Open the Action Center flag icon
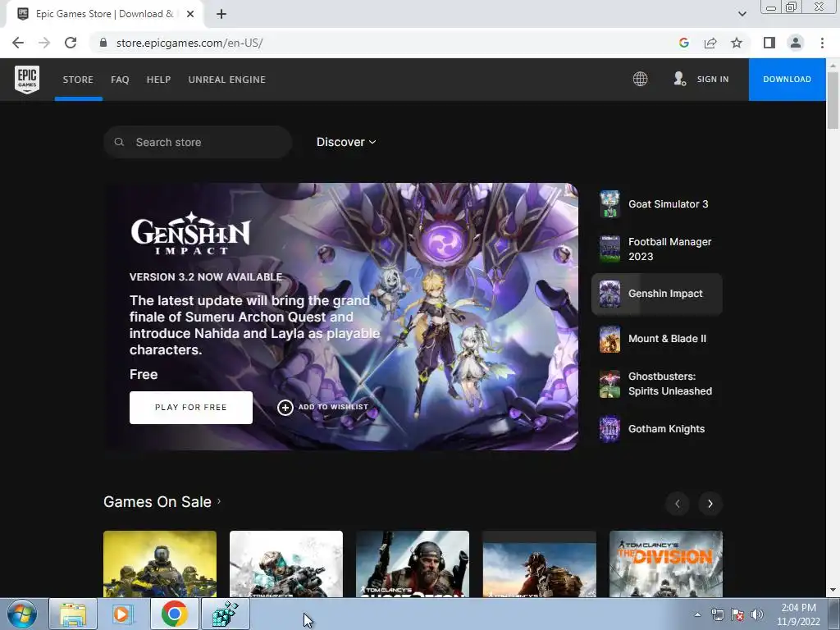This screenshot has height=630, width=840. pyautogui.click(x=737, y=614)
